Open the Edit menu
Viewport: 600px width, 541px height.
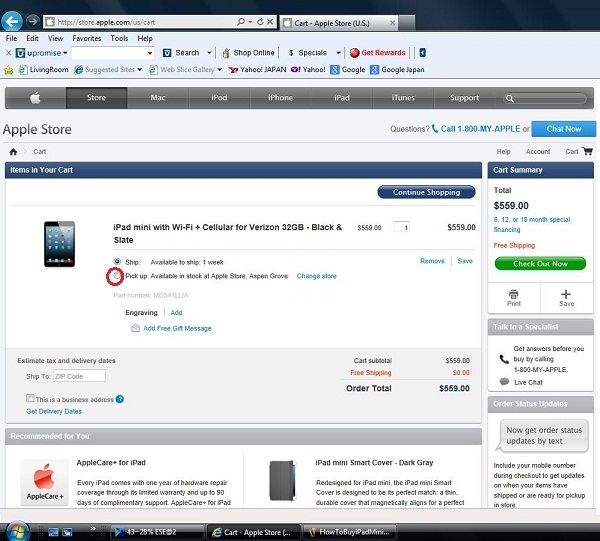[32, 38]
